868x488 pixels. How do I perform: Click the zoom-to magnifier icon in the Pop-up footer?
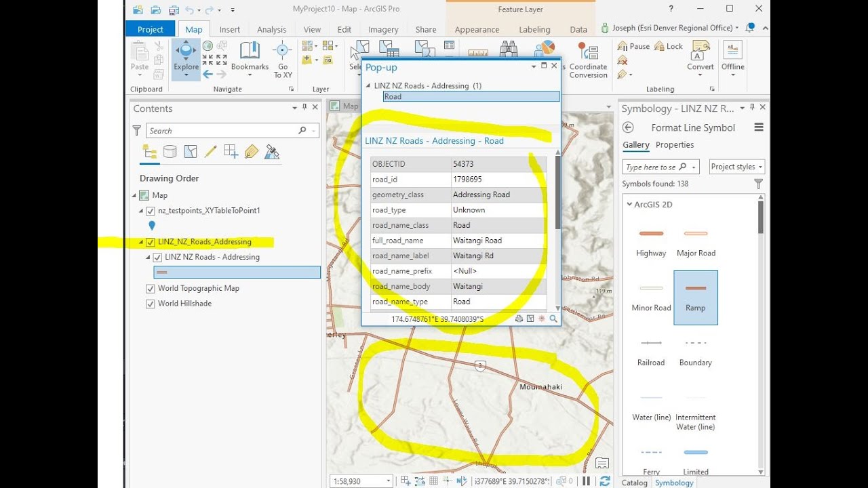[x=553, y=319]
